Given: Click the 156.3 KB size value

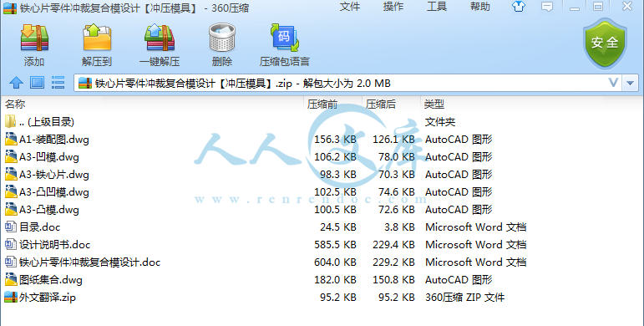Looking at the screenshot, I should point(335,140).
